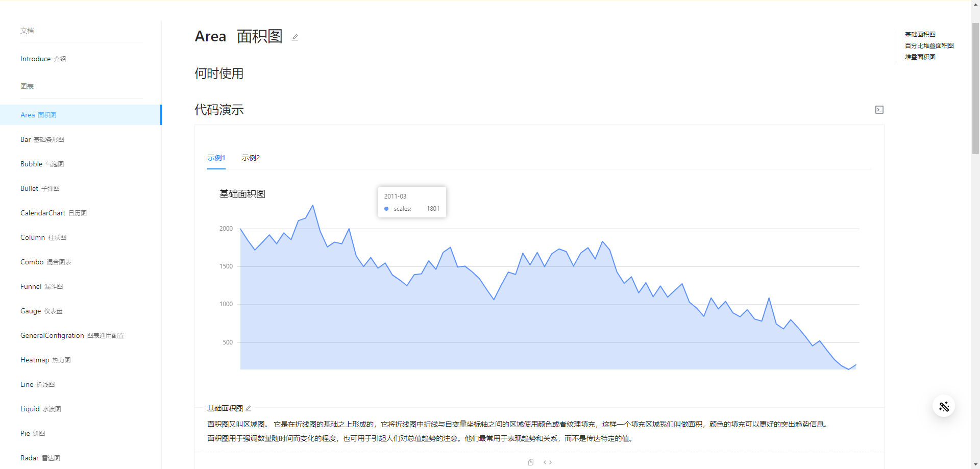Viewport: 980px width, 469px height.
Task: Open Pie 饼图 in the sidebar
Action: 81,433
